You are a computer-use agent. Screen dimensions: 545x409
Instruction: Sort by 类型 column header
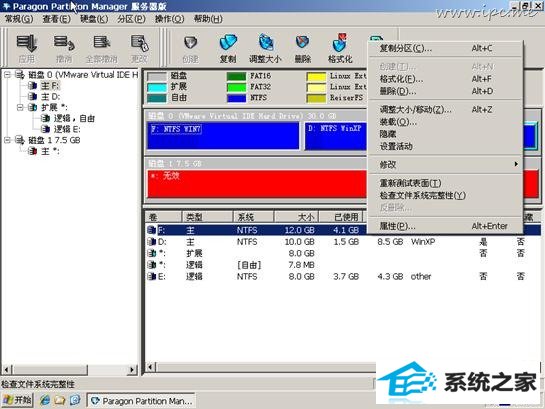pos(207,217)
